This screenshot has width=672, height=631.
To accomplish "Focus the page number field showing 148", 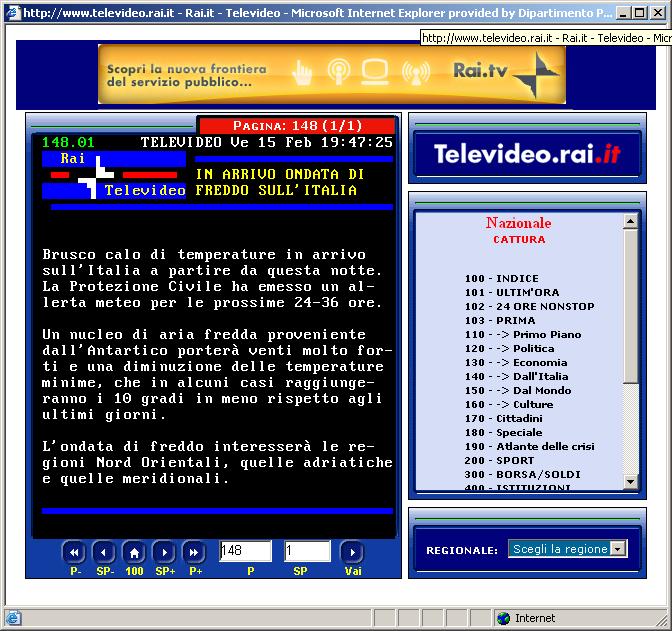I will point(246,550).
